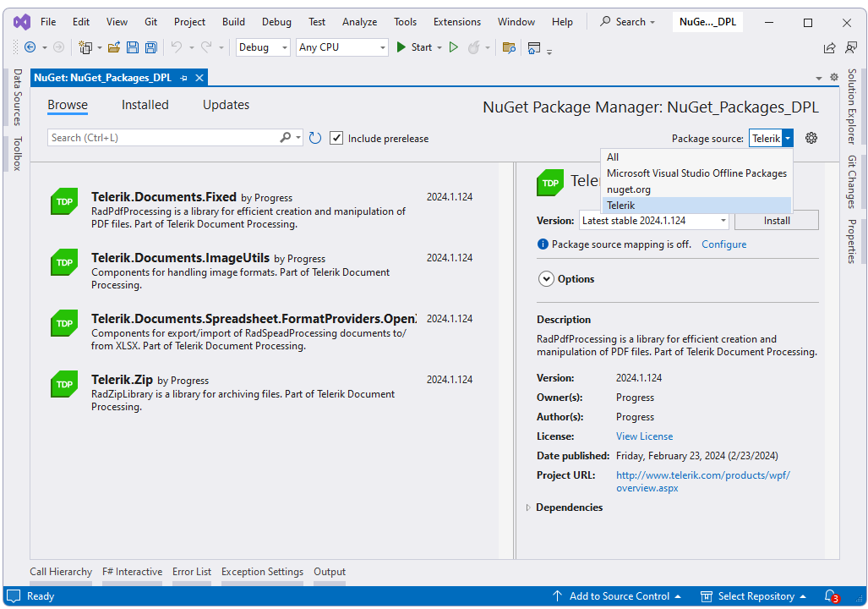The height and width of the screenshot is (609, 868).
Task: Uncheck Include prerelease
Action: point(336,138)
